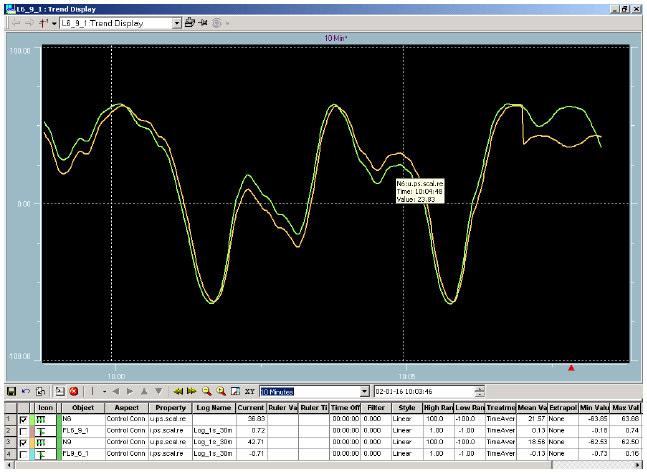This screenshot has height=474, width=647.
Task: Click the second magnifier zoom icon
Action: [x=221, y=391]
